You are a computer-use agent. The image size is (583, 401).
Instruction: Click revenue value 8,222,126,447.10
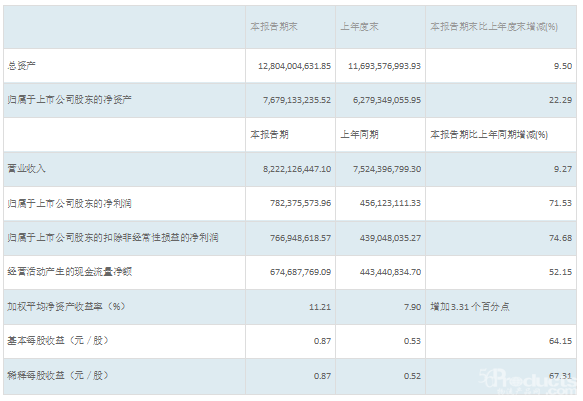click(297, 169)
